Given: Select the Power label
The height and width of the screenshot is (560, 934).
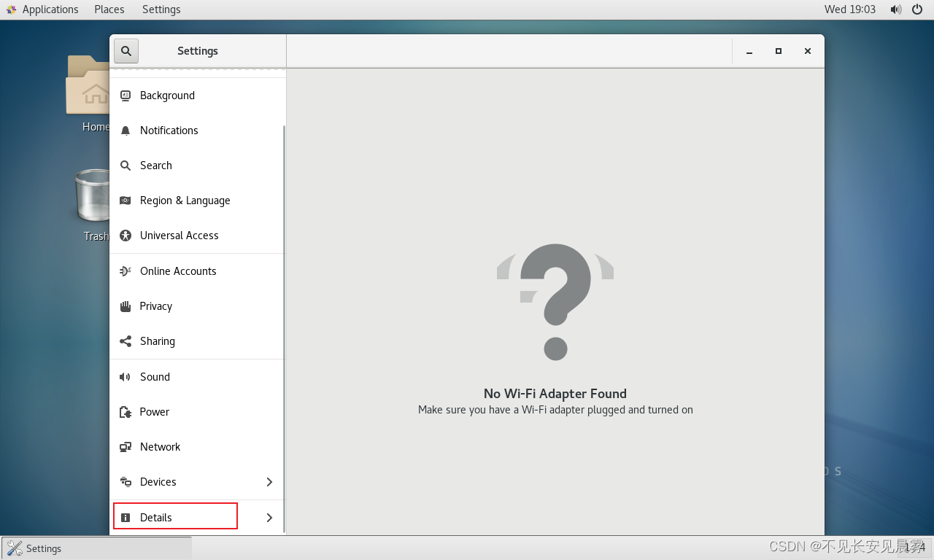Looking at the screenshot, I should click(x=155, y=412).
